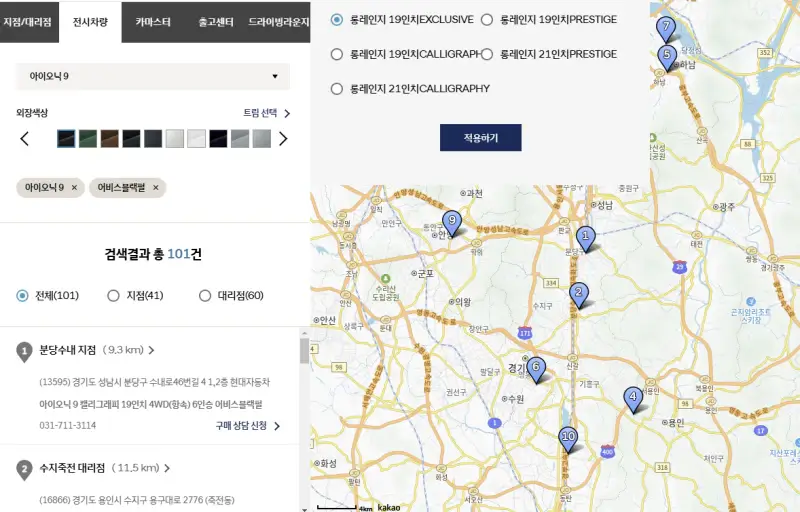Click the 수원 label on the map

513,399
